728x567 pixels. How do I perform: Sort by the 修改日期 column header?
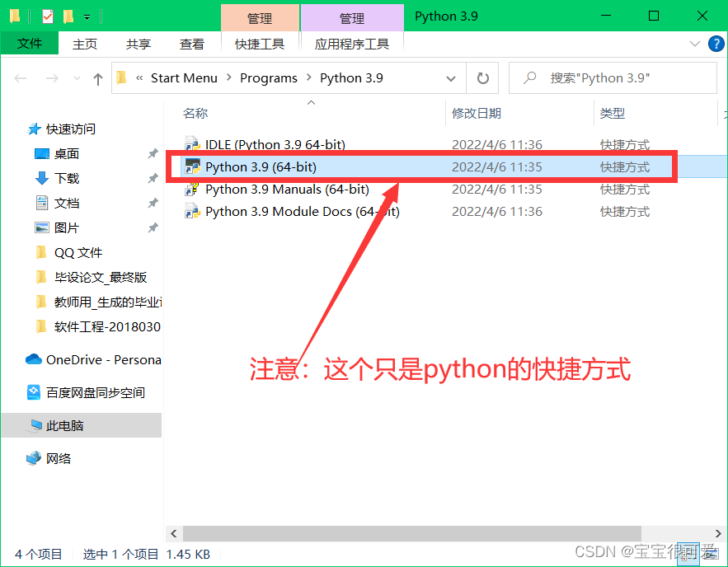[477, 113]
